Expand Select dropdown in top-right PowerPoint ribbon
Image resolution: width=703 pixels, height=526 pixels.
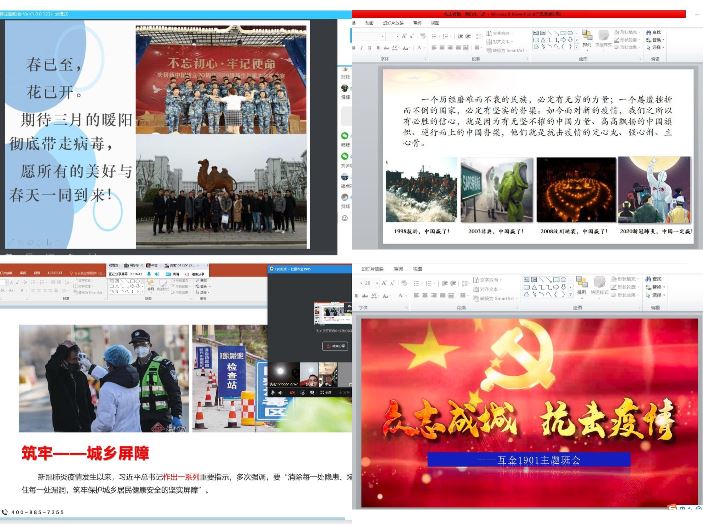tap(656, 48)
